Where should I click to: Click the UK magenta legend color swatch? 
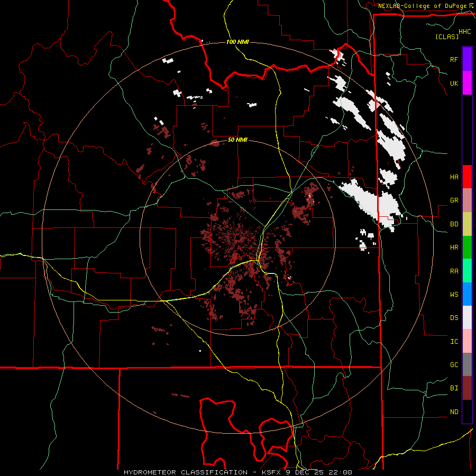tap(467, 83)
